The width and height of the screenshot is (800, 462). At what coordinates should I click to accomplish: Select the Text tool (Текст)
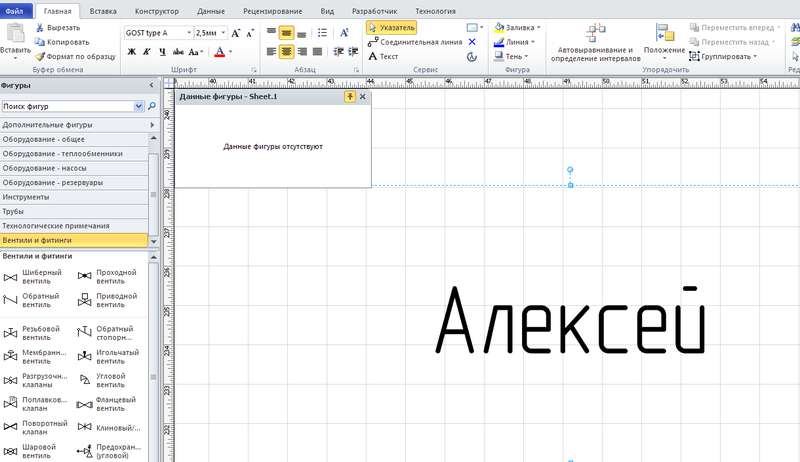point(383,56)
